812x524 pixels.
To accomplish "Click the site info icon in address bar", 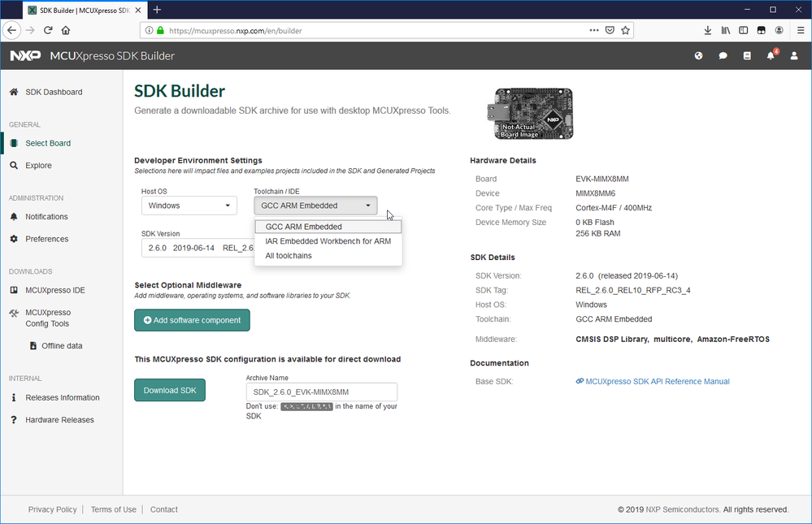I will point(149,31).
